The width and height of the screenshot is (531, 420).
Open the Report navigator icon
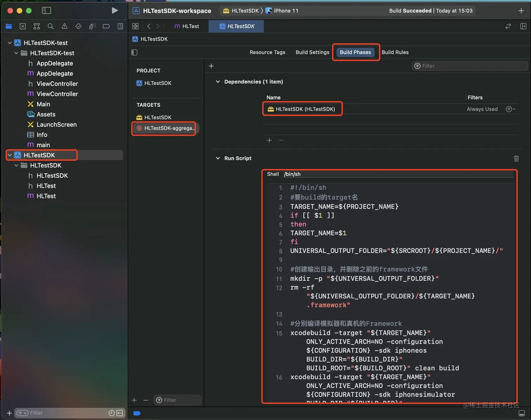(120, 26)
